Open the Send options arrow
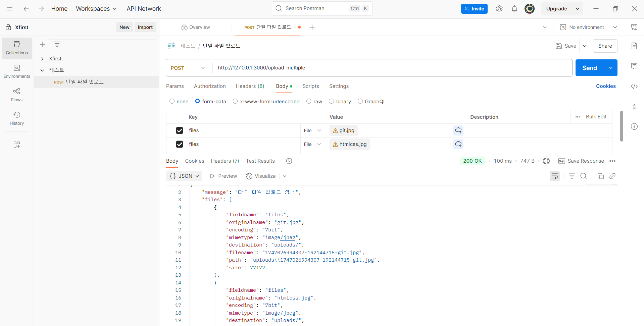This screenshot has height=326, width=644. (611, 68)
